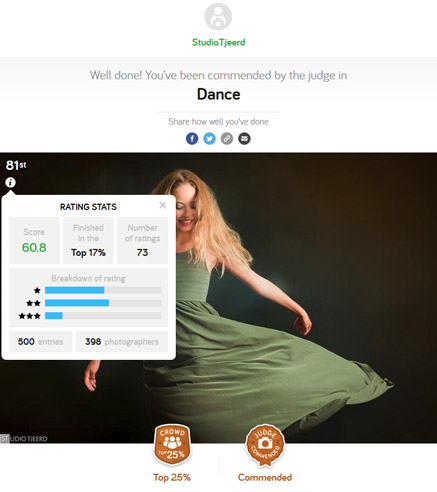The width and height of the screenshot is (437, 492).
Task: Click the two-star rating bar
Action: click(x=103, y=303)
